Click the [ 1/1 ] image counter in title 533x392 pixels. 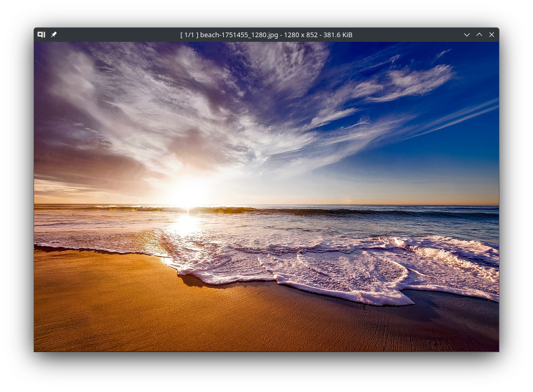(189, 35)
